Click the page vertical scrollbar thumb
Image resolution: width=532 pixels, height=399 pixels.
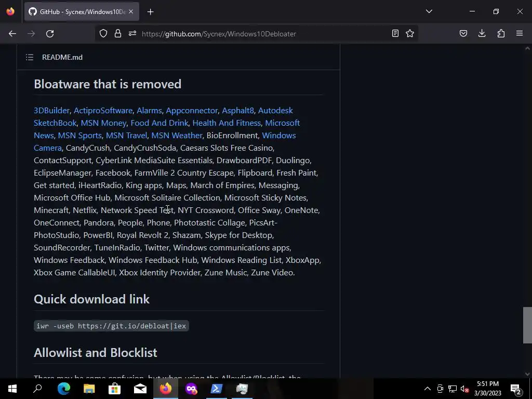[527, 325]
